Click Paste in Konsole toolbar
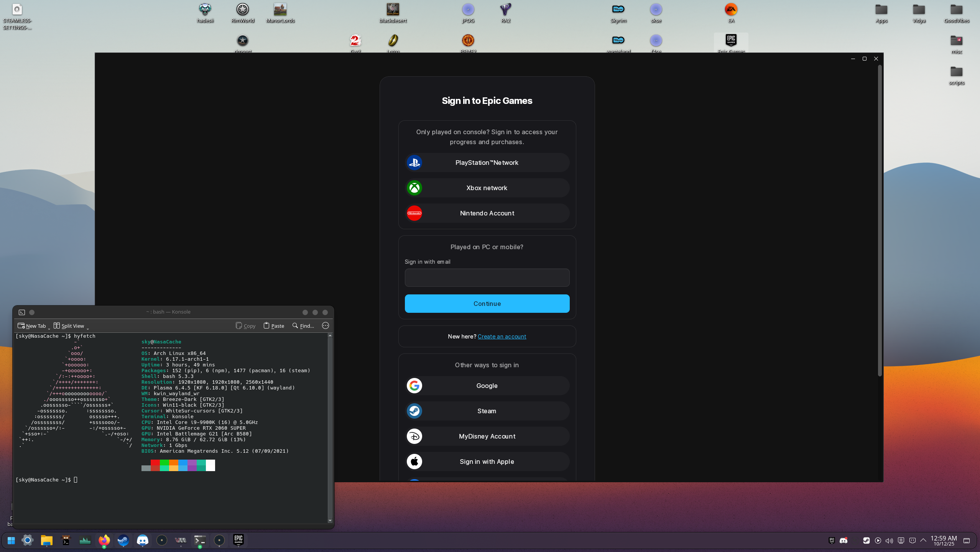 click(x=274, y=326)
